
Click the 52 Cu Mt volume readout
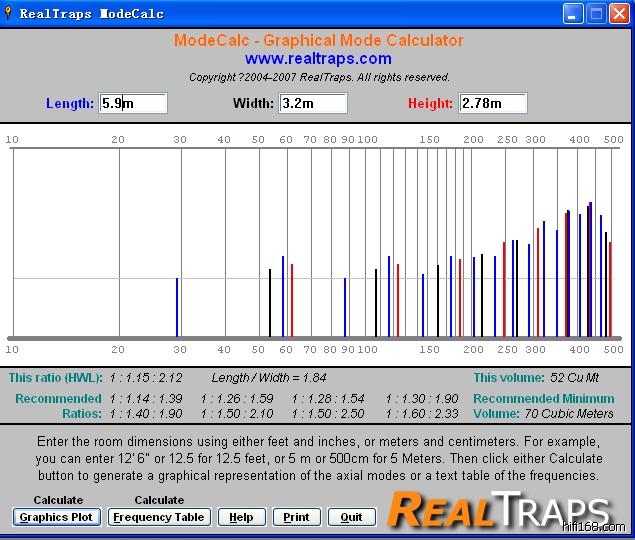pos(574,378)
